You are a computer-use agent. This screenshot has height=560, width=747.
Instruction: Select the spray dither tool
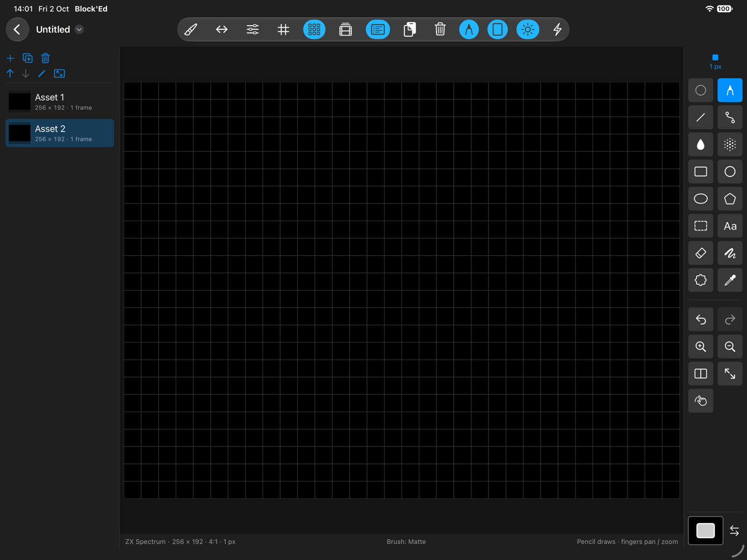(x=730, y=145)
